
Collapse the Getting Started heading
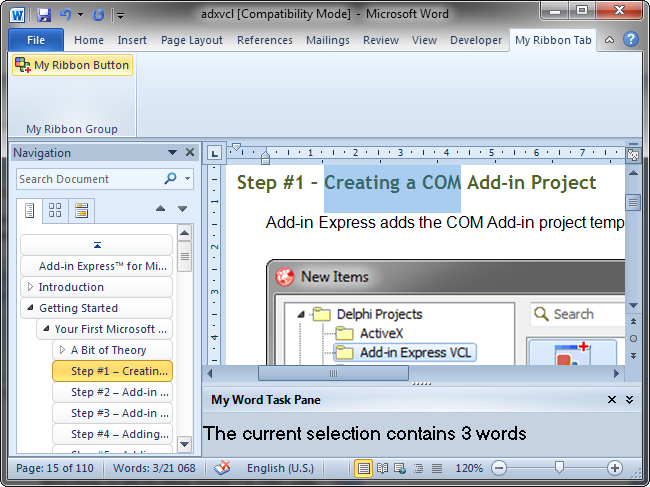point(30,308)
